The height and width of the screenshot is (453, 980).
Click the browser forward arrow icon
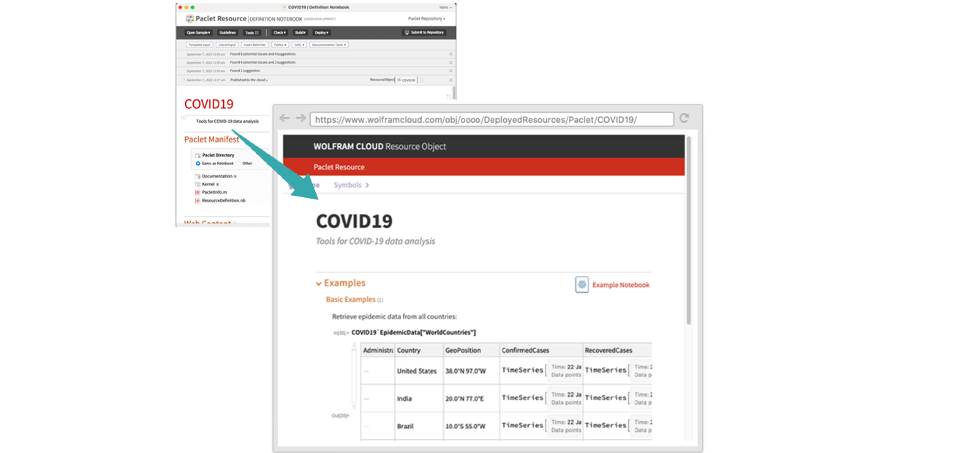tap(301, 118)
